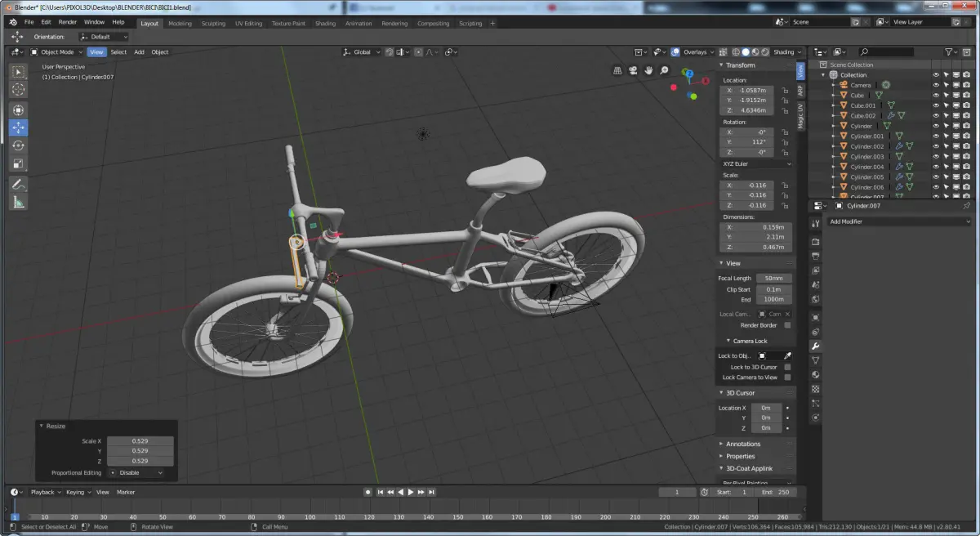Toggle the snapping magnet button
This screenshot has height=536, width=980.
point(390,51)
